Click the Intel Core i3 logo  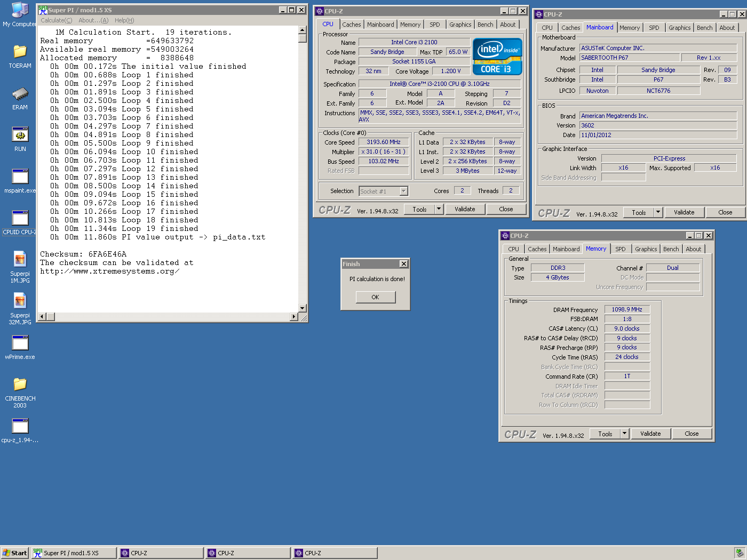[497, 56]
